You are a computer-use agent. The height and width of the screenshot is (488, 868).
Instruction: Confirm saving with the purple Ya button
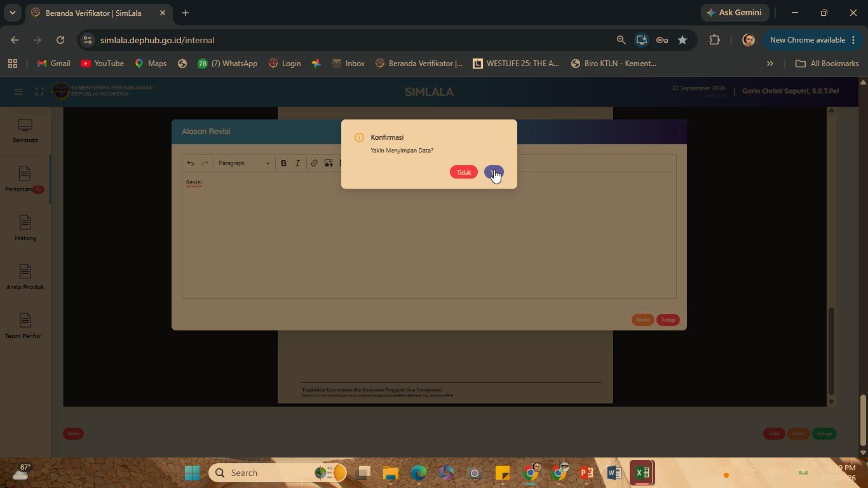pyautogui.click(x=494, y=172)
